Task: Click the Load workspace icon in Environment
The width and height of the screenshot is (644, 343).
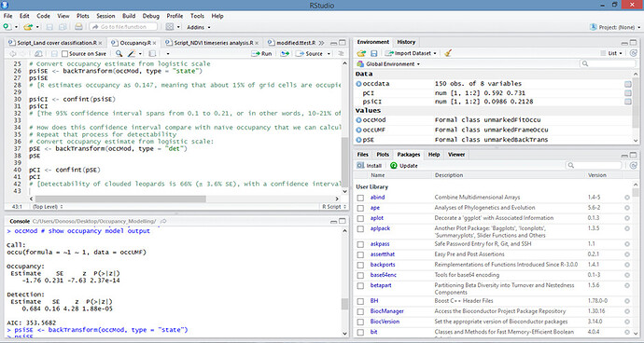Action: (361, 53)
